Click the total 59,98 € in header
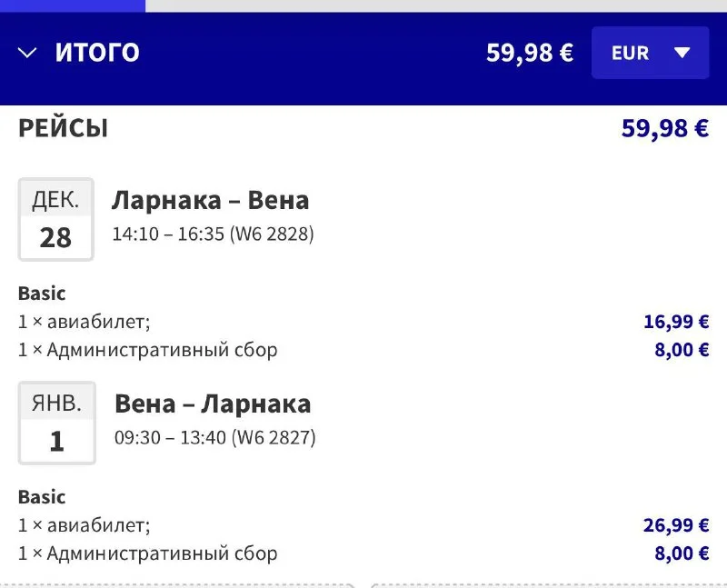The image size is (727, 588). (x=529, y=53)
